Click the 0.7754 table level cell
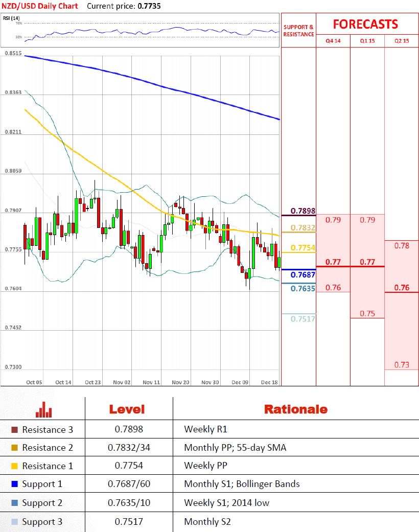 (129, 466)
